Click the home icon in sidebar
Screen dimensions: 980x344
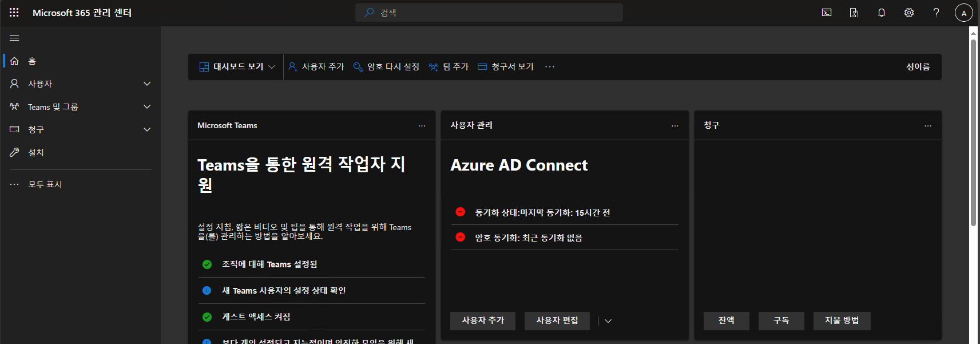pos(14,61)
